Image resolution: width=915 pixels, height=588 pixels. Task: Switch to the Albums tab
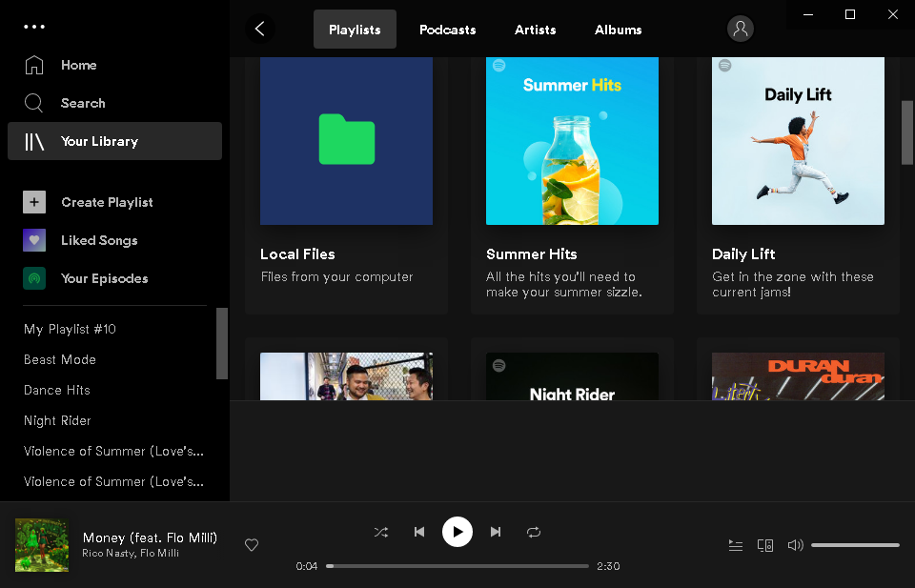[618, 30]
